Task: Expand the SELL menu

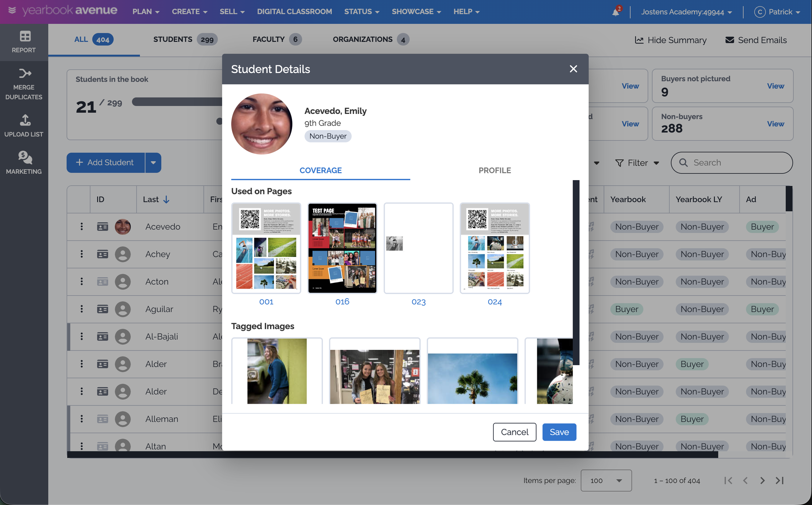Action: pos(232,12)
